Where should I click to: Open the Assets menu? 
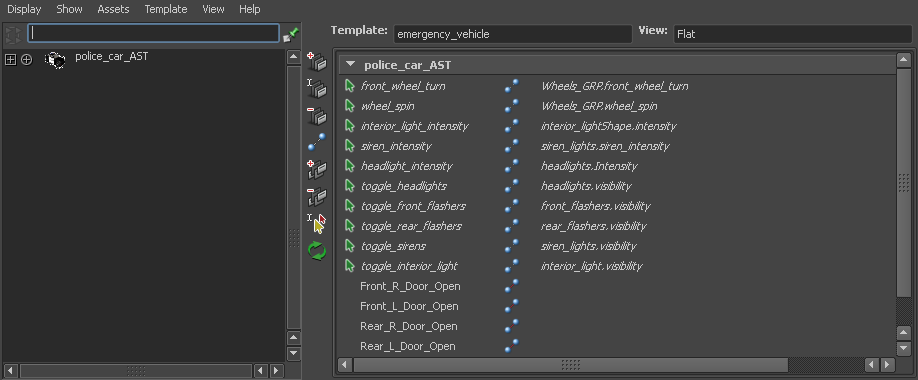[113, 9]
